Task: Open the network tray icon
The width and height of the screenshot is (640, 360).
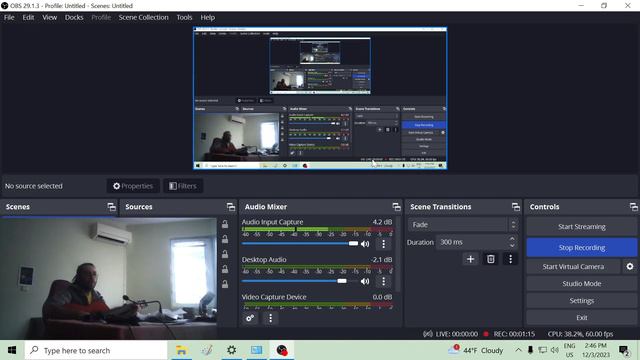Action: [x=542, y=350]
